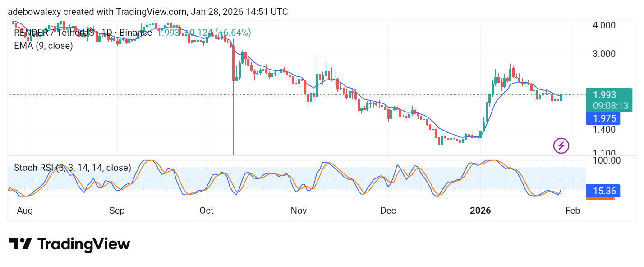Click the candle countdown timer 09:08:13

pos(610,106)
